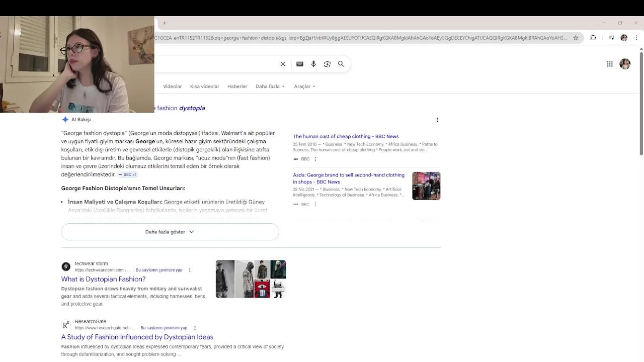Click the 'İnsan Maliyeti ve Çalışma Koşulları' bullet
The height and width of the screenshot is (362, 644).
click(115, 202)
